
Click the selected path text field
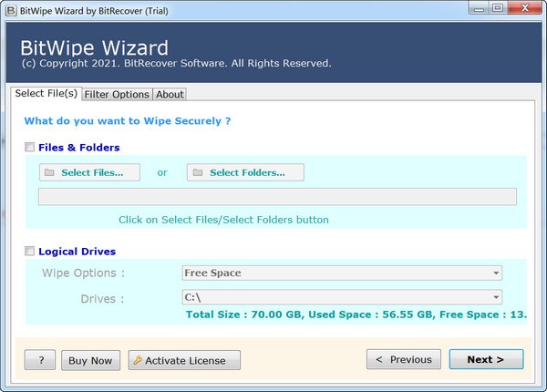click(x=277, y=197)
